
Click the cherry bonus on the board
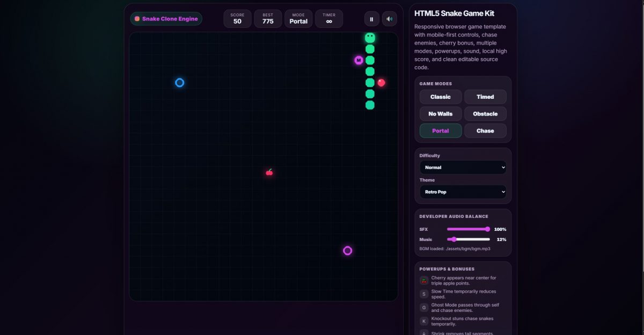[x=269, y=172]
